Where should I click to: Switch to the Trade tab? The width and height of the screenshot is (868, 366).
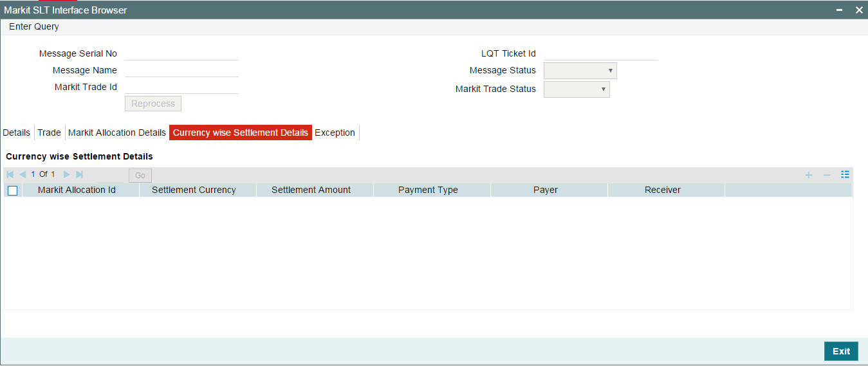click(49, 133)
